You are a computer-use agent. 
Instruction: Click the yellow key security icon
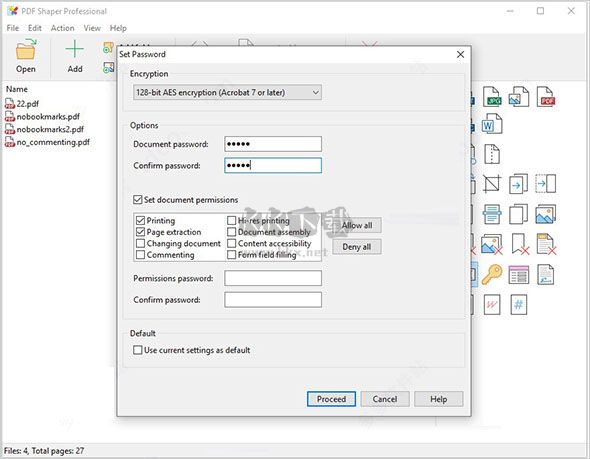click(492, 274)
